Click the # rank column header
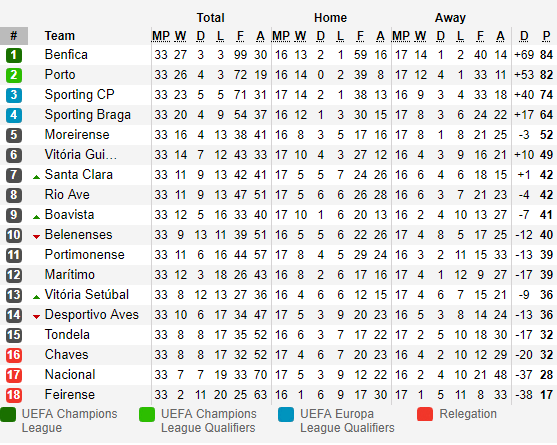Image resolution: width=557 pixels, height=445 pixels. 14,36
